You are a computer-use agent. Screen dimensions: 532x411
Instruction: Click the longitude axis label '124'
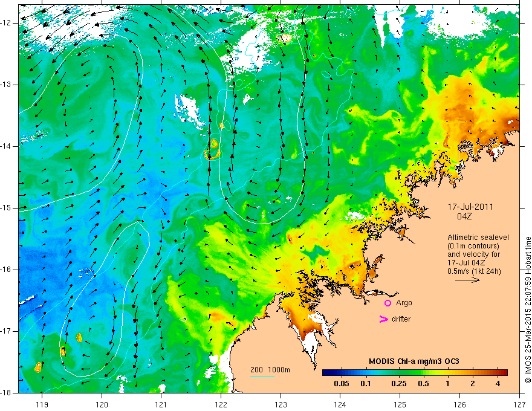(x=340, y=404)
